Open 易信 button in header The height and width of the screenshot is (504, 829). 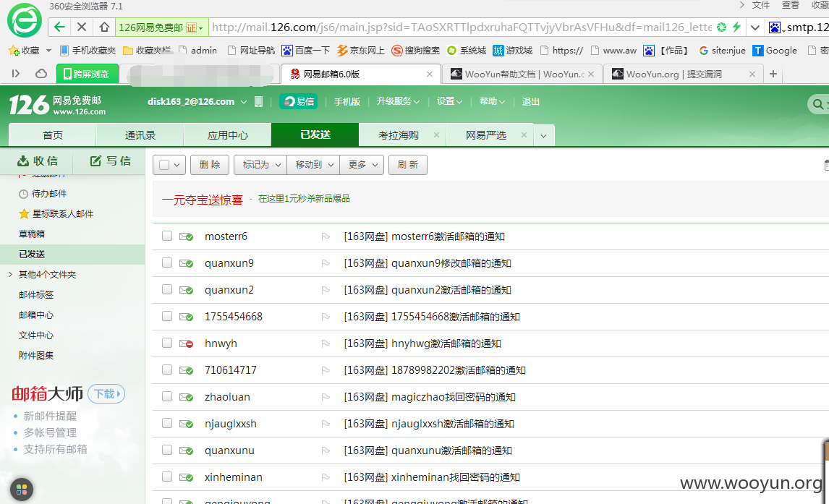pyautogui.click(x=299, y=101)
